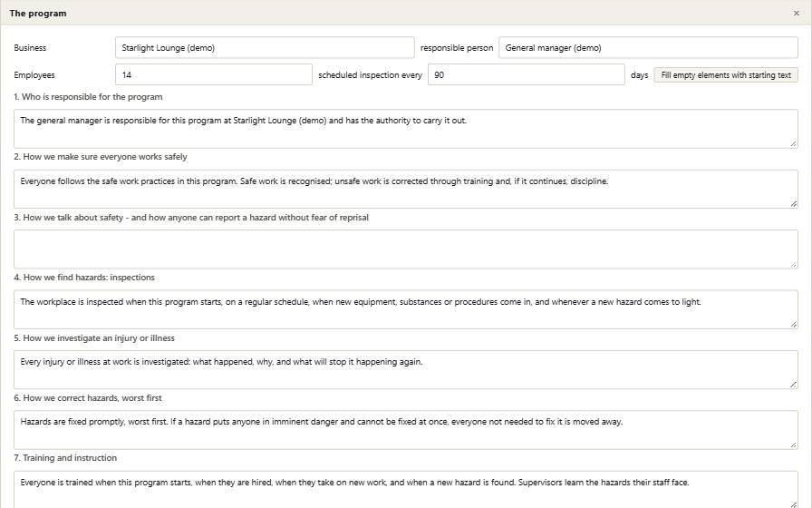Viewport: 812px width, 508px height.
Task: Edit the scheduled inspection days field
Action: [x=526, y=74]
